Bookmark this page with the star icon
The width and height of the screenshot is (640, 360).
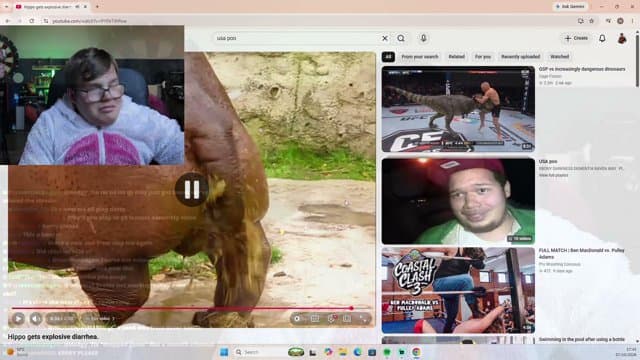(591, 21)
